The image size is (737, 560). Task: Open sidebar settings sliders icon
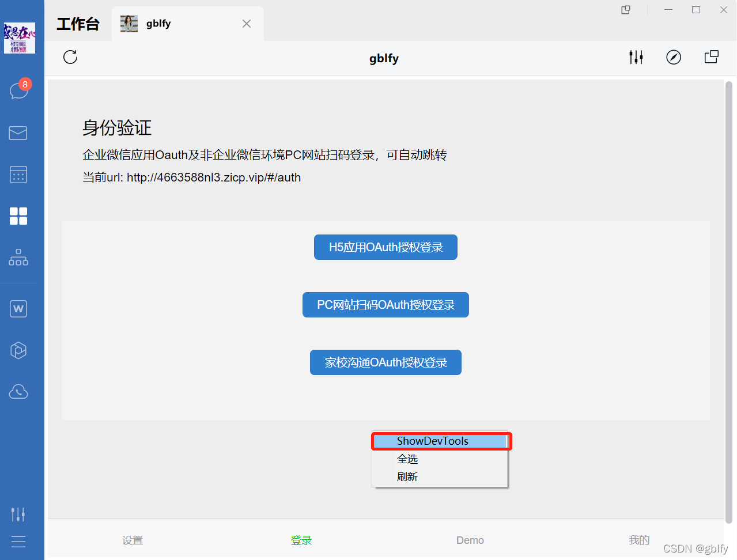tap(18, 514)
